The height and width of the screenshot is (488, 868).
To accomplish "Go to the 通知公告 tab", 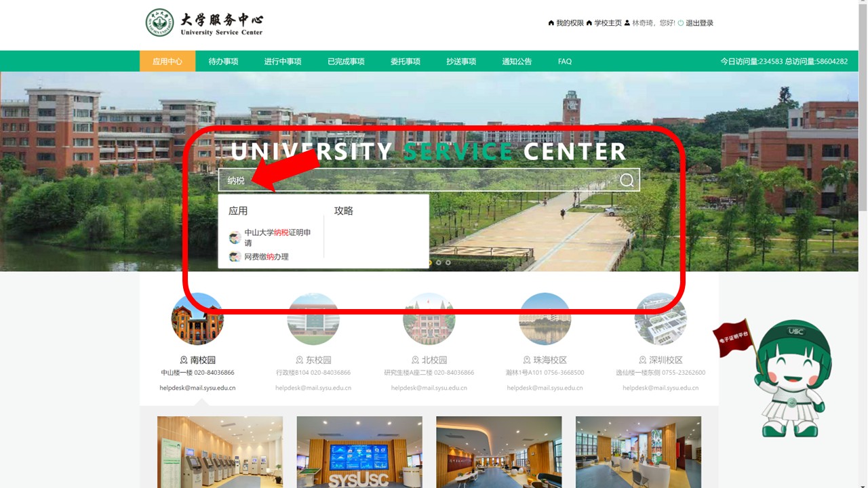I will click(x=517, y=61).
